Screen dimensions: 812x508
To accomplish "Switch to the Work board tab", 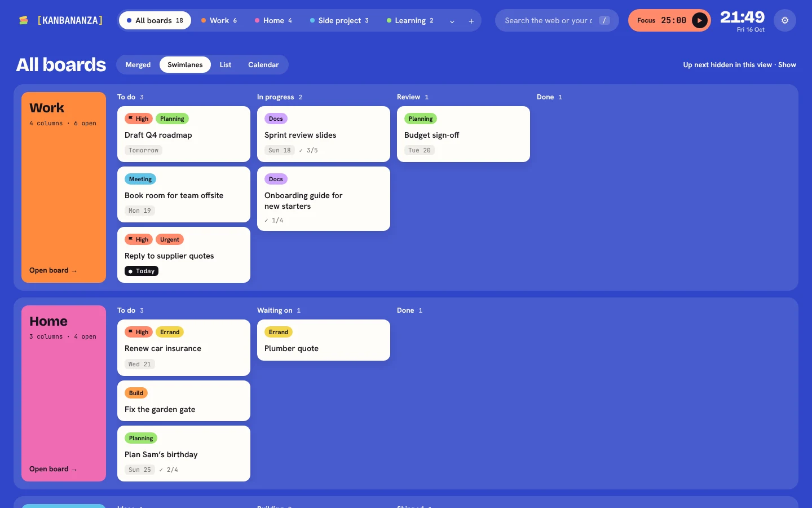I will tap(219, 20).
